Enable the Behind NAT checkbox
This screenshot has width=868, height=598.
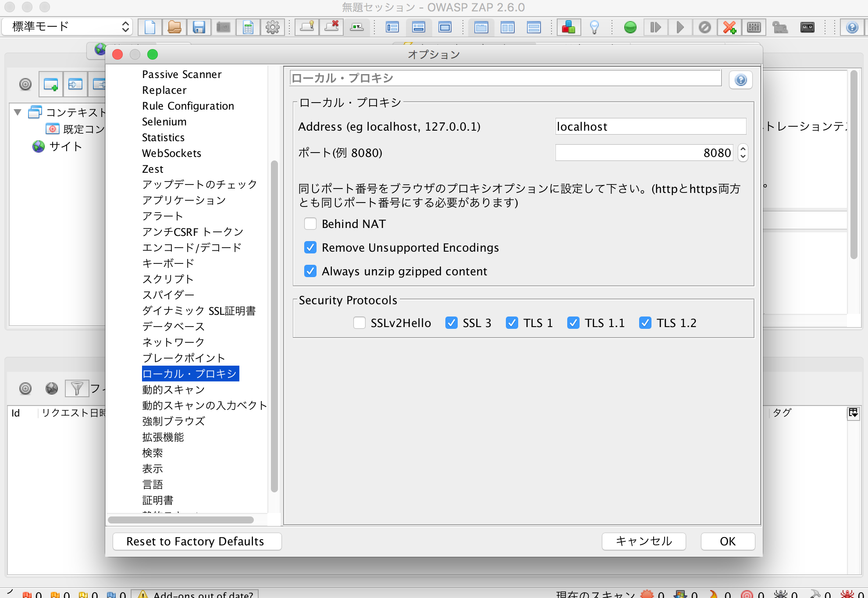pyautogui.click(x=310, y=224)
